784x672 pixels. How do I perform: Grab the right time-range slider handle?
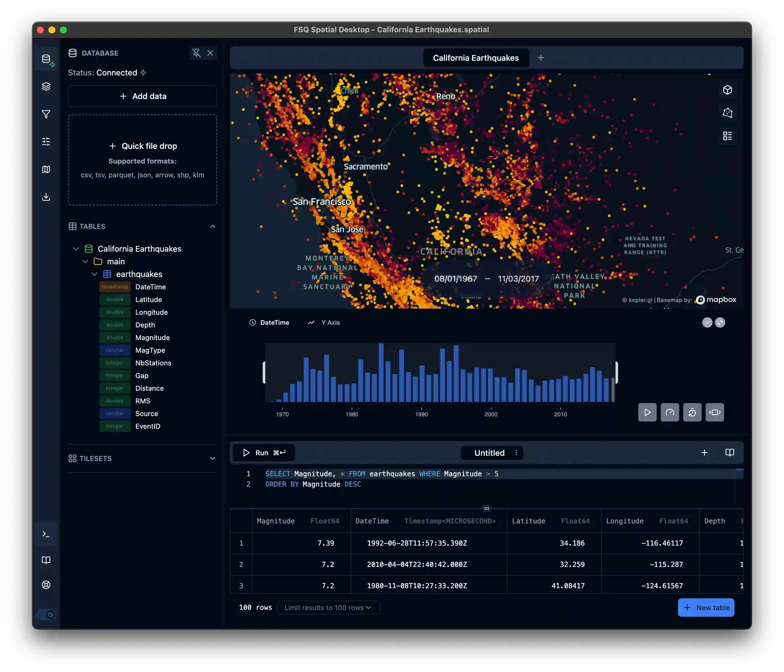click(x=616, y=373)
